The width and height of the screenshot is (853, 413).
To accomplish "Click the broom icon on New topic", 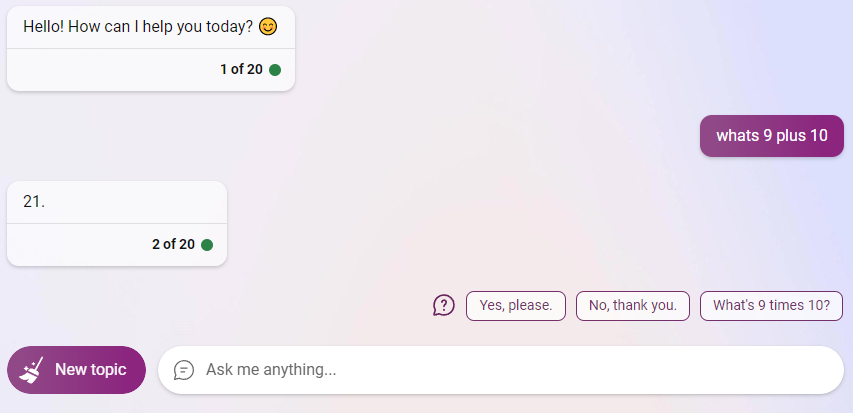I will point(31,370).
